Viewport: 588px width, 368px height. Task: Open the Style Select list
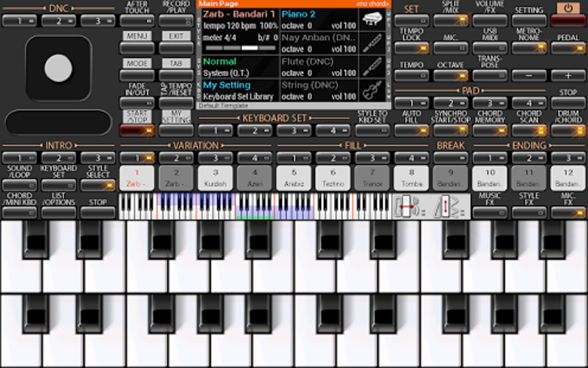pyautogui.click(x=97, y=185)
